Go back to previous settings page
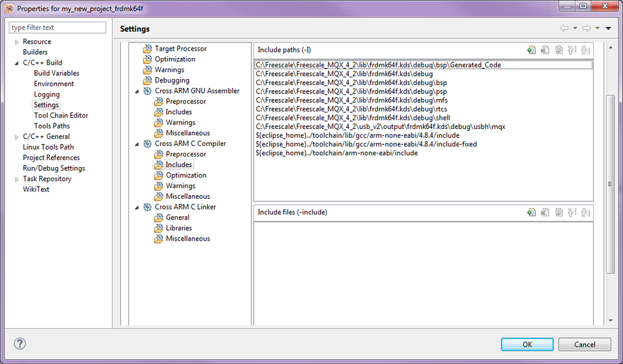Image resolution: width=623 pixels, height=364 pixels. click(564, 28)
